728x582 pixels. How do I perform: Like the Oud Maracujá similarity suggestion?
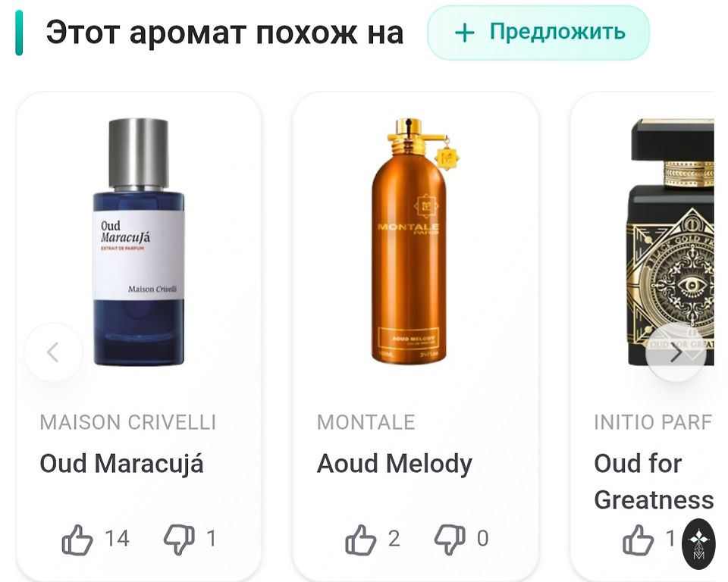pyautogui.click(x=77, y=540)
